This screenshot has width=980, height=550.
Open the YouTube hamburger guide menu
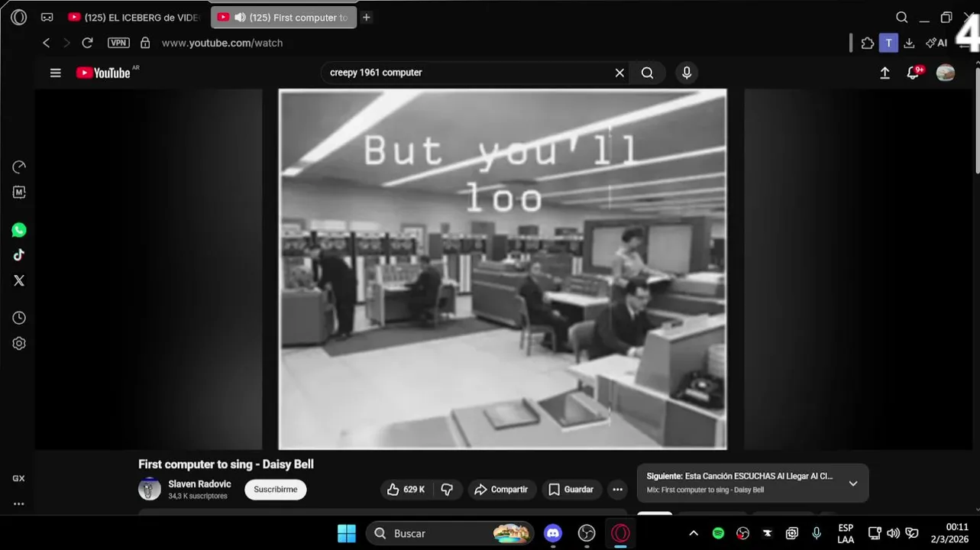[x=55, y=73]
